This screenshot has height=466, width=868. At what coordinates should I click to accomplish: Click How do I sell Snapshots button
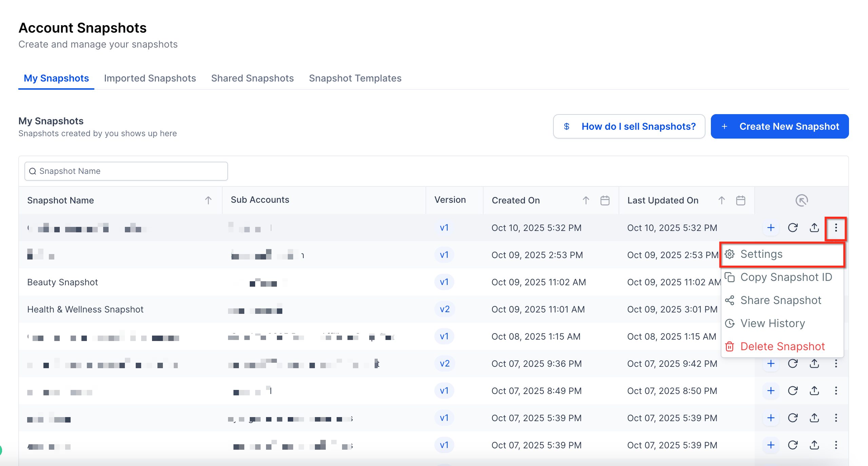click(629, 126)
